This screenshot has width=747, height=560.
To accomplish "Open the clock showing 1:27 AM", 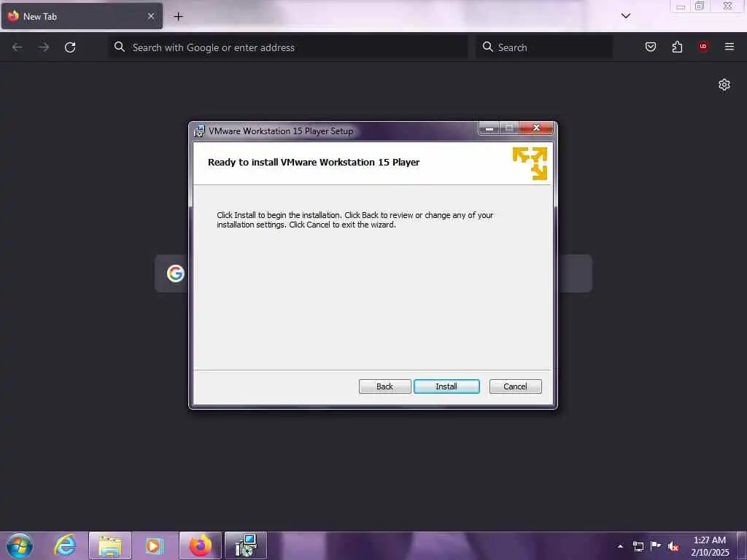I will point(710,546).
